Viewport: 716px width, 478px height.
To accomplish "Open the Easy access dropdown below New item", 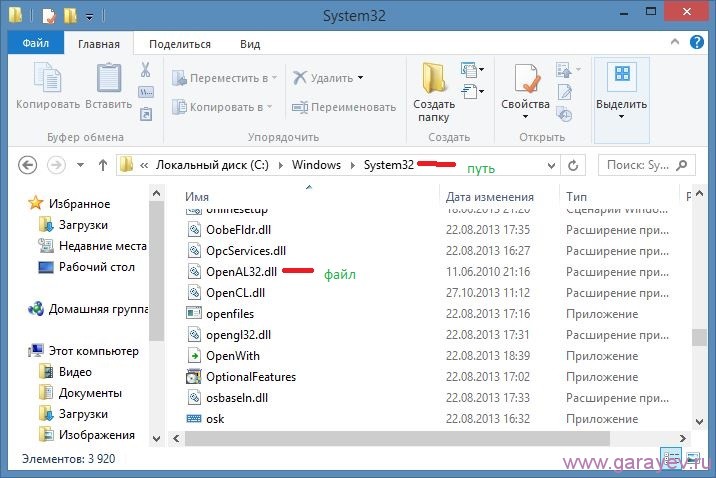I will pos(473,91).
